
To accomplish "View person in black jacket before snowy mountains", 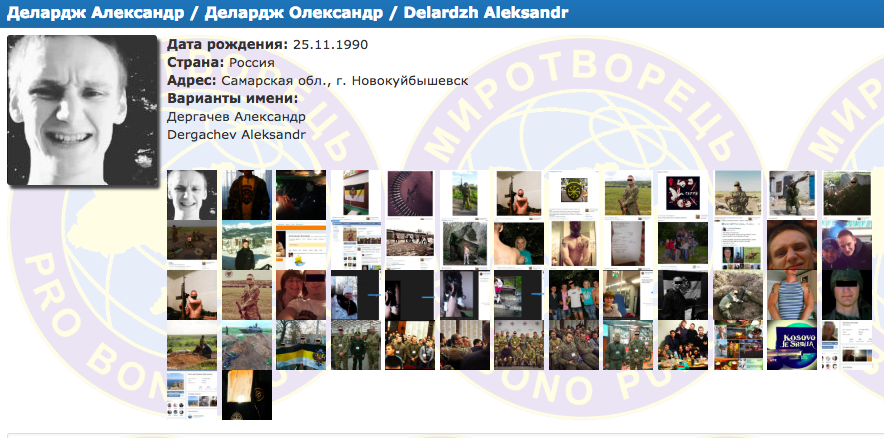I will point(247,245).
